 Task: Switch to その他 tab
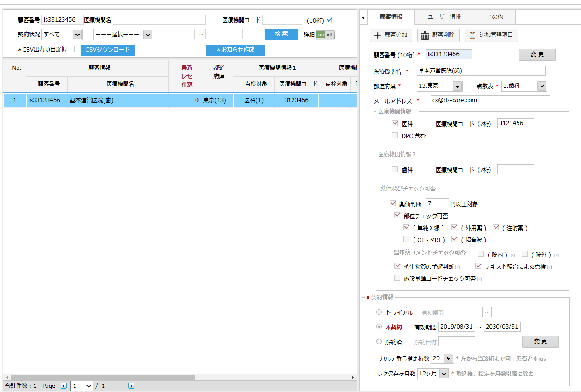tap(495, 17)
